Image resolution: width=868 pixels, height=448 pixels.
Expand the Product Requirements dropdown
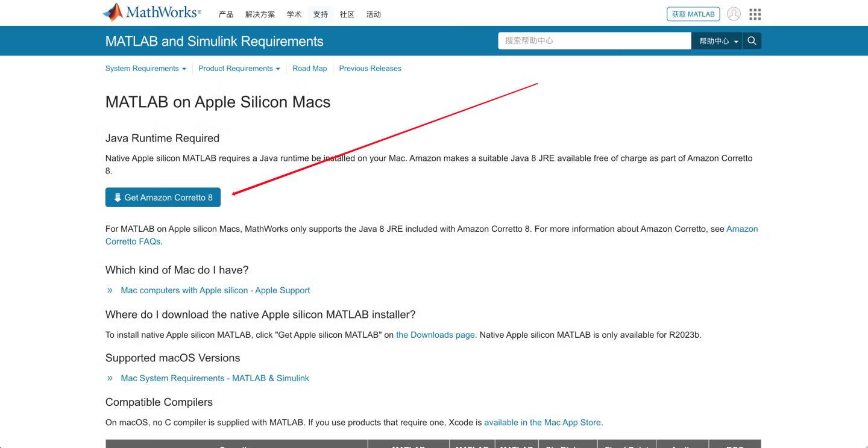239,69
